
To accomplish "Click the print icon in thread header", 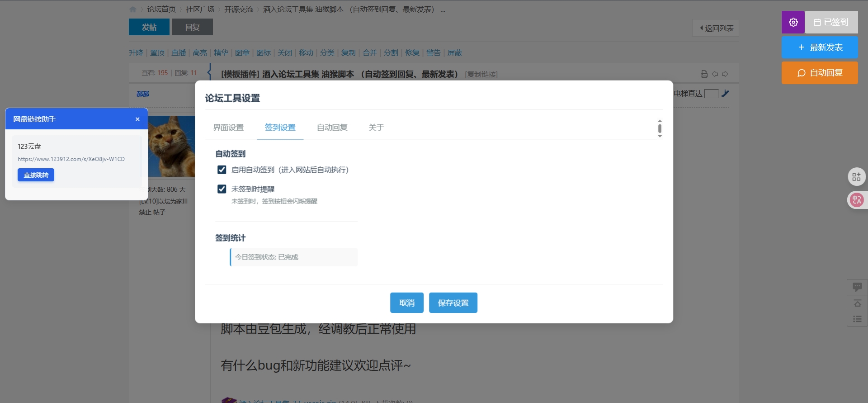I will point(704,74).
